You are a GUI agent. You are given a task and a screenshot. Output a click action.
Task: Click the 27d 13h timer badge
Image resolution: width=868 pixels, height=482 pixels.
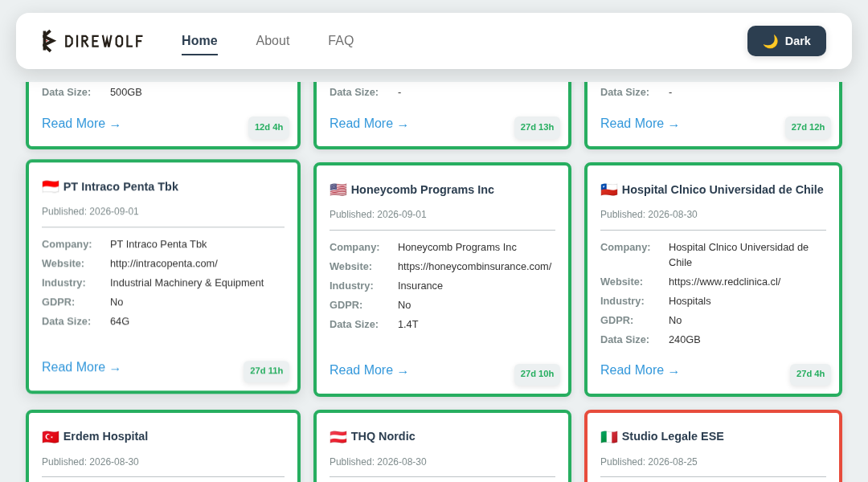[x=537, y=127]
